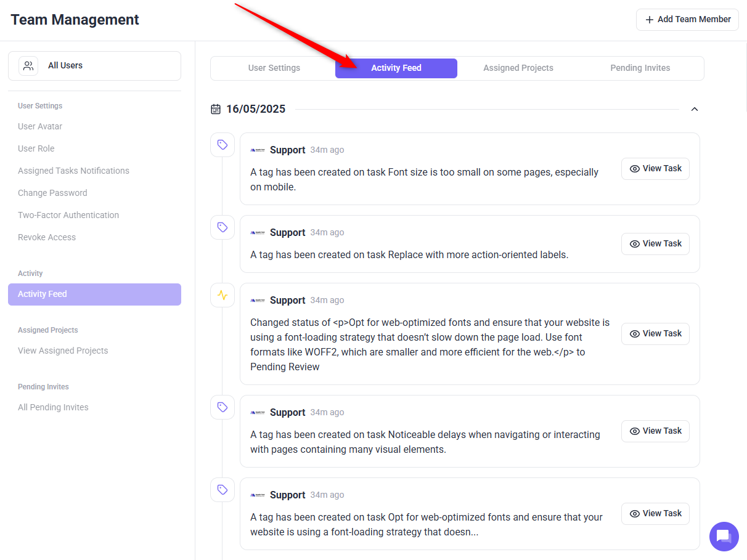Click the status change pulse icon in timeline
The height and width of the screenshot is (560, 747).
click(x=222, y=295)
